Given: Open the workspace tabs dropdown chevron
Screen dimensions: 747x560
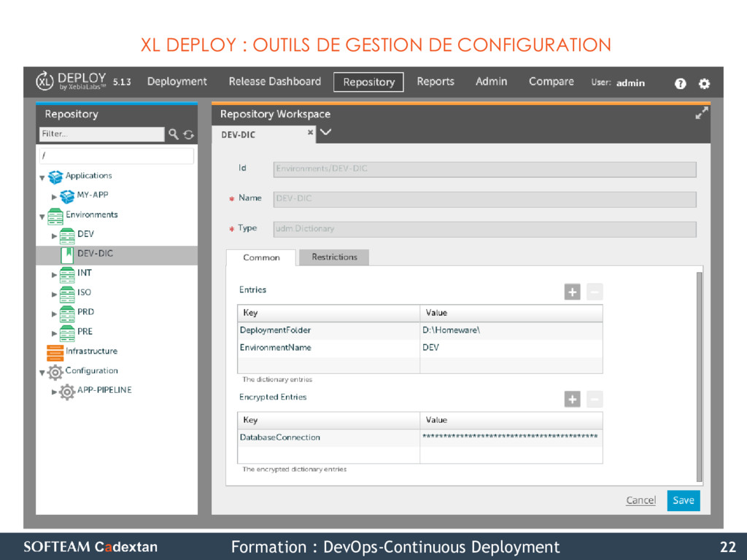Looking at the screenshot, I should pos(325,132).
